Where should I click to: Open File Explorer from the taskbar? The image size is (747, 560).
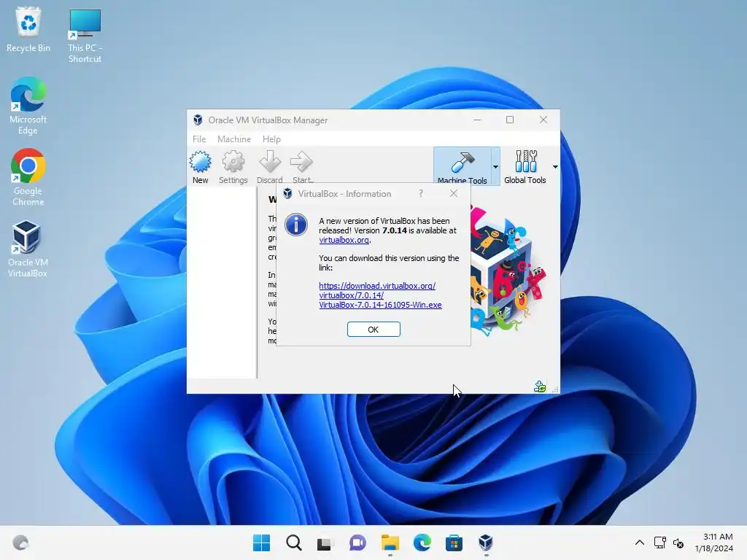390,542
